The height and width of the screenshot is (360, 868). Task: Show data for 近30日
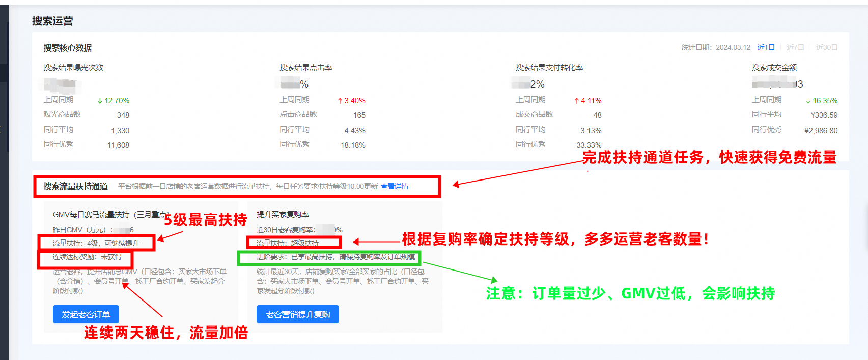pyautogui.click(x=827, y=47)
